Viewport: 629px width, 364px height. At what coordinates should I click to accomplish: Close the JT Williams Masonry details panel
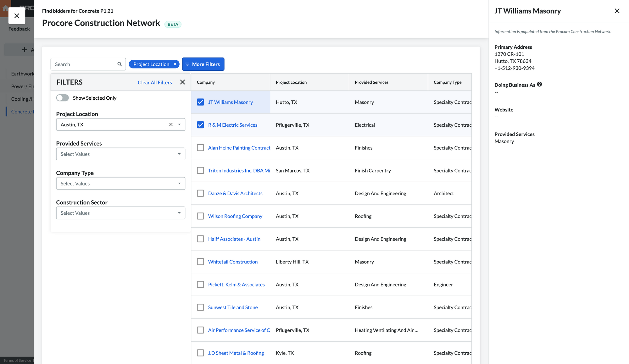click(x=617, y=11)
